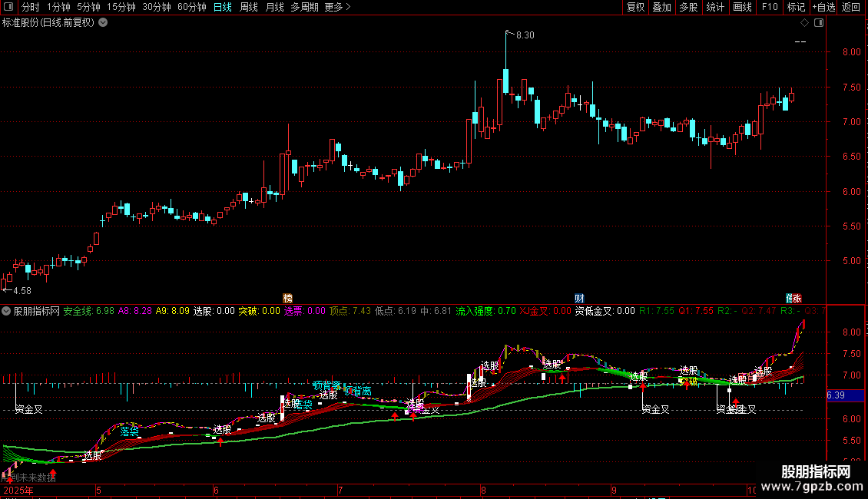
Task: Click the leftmost 资金叉 label in indicator pane
Action: tap(28, 409)
